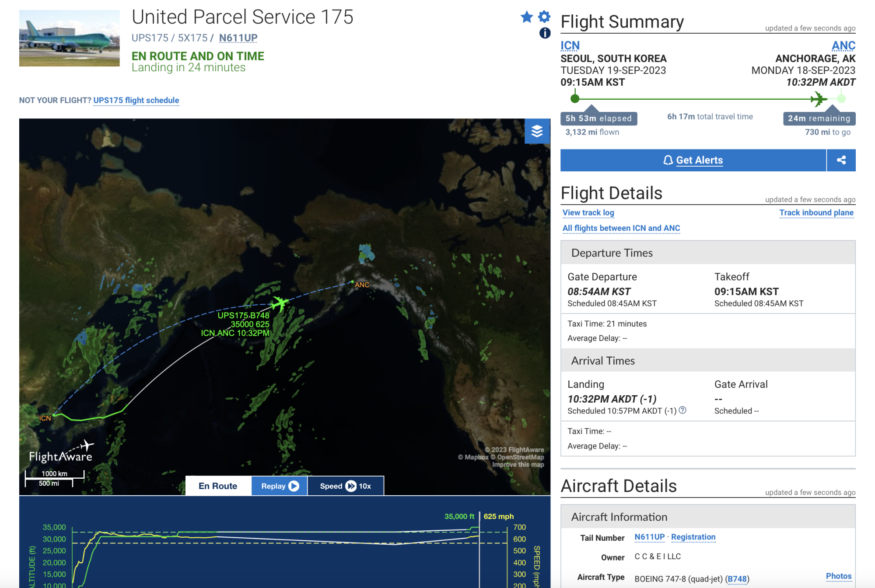Open the Photos link
Image resolution: width=875 pixels, height=588 pixels.
tap(839, 576)
